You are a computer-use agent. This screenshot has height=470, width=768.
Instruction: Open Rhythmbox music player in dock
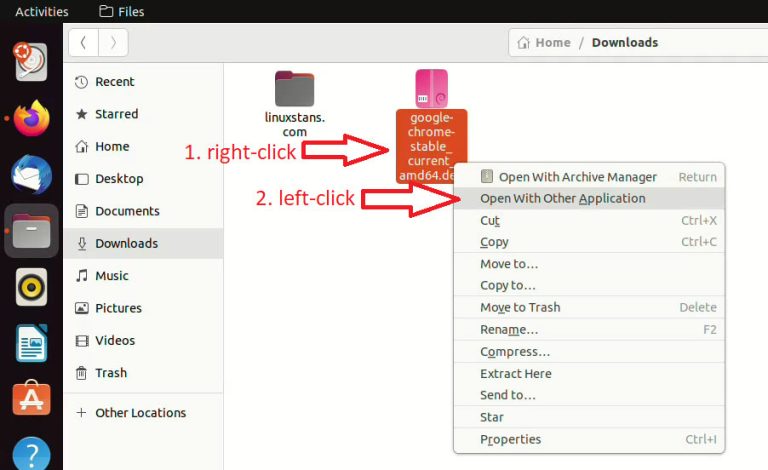31,287
